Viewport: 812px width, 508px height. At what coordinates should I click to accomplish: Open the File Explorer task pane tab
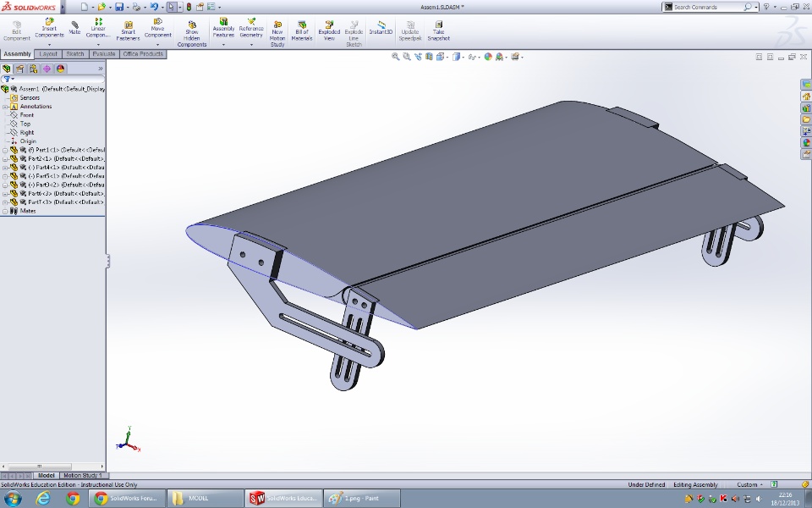click(x=806, y=119)
